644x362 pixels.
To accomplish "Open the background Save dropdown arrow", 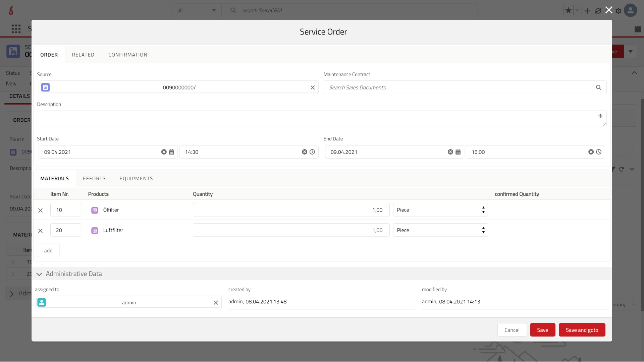I will tap(631, 52).
